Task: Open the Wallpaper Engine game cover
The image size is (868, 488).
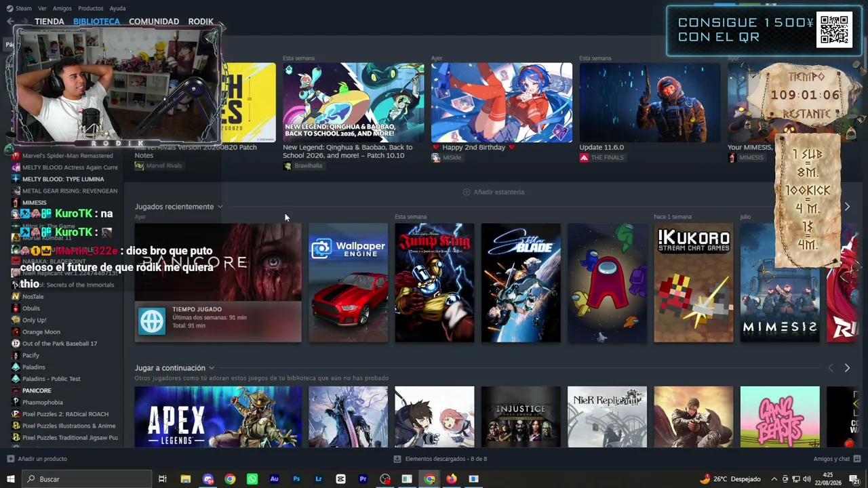Action: [x=349, y=283]
